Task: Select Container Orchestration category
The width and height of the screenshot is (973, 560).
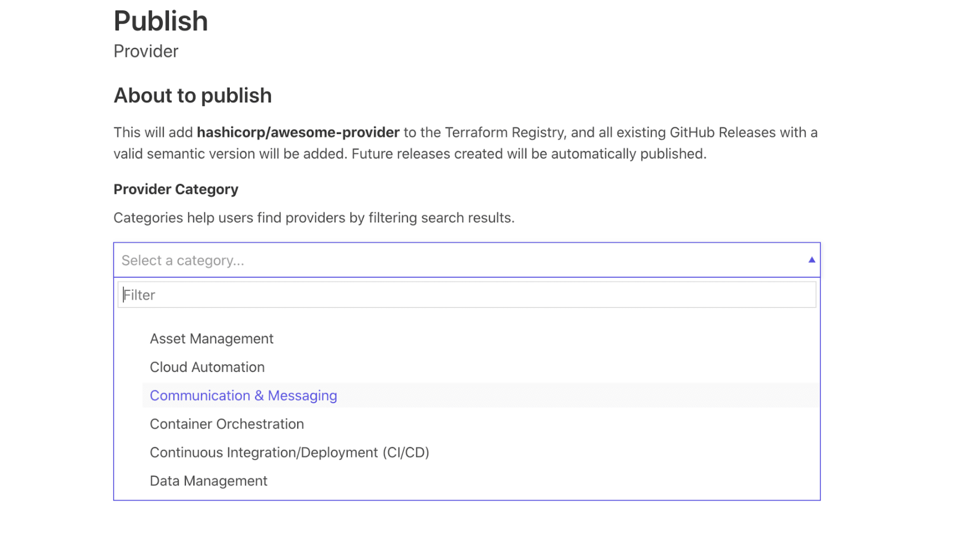Action: tap(227, 424)
